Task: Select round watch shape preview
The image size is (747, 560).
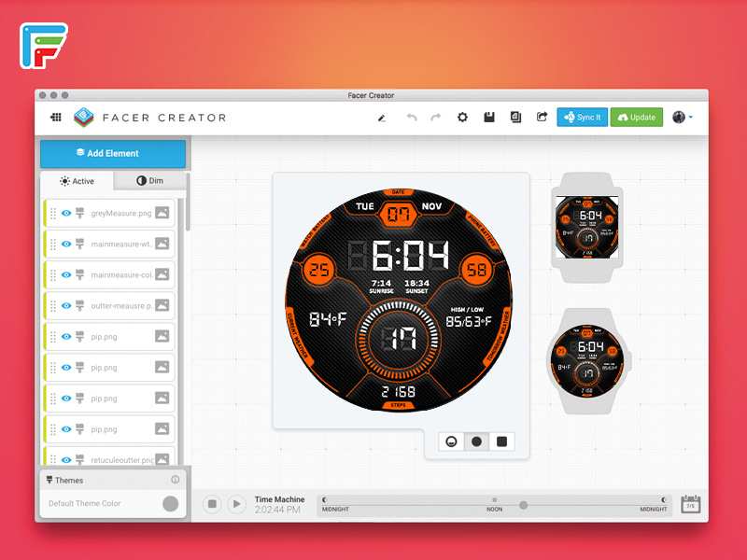Action: [x=476, y=441]
